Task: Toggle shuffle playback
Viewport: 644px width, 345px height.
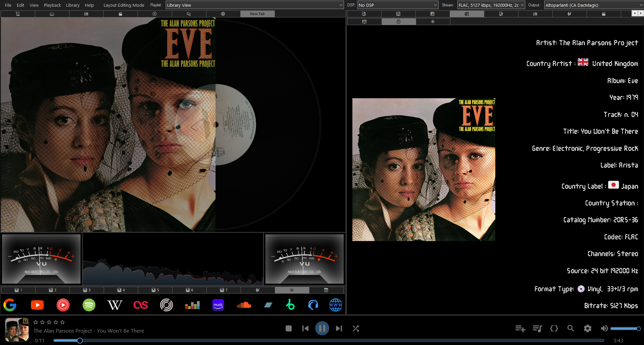Action: [x=356, y=328]
